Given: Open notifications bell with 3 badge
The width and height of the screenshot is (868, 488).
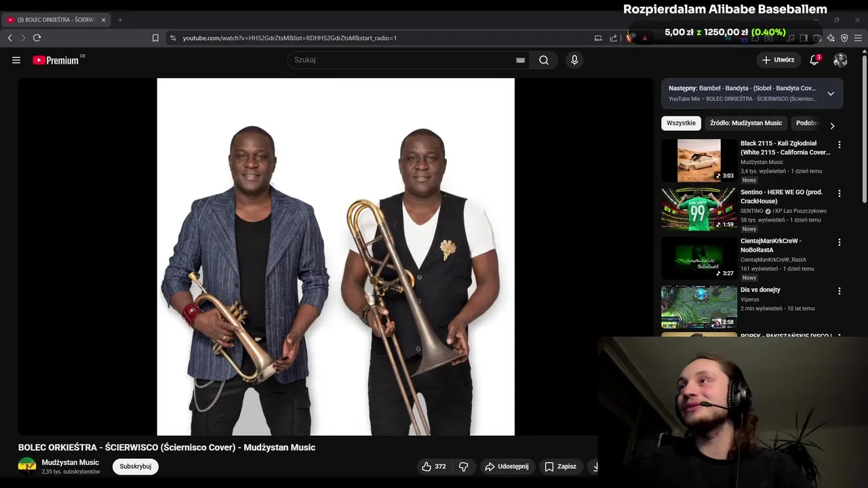Looking at the screenshot, I should 814,60.
